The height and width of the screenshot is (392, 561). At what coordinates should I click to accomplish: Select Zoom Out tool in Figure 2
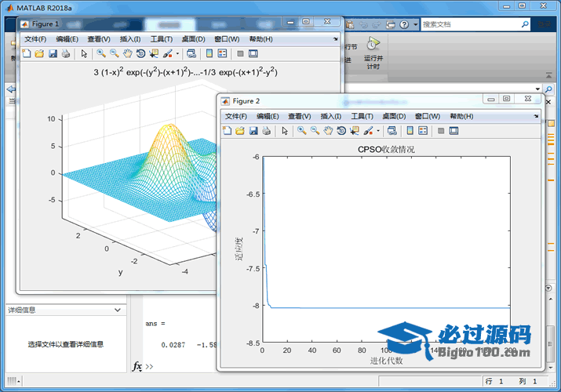coord(315,131)
